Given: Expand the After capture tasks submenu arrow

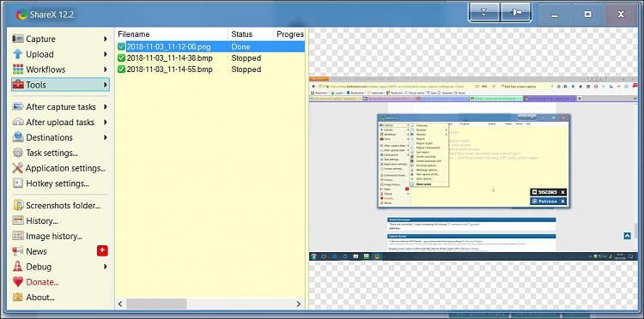Looking at the screenshot, I should 106,107.
